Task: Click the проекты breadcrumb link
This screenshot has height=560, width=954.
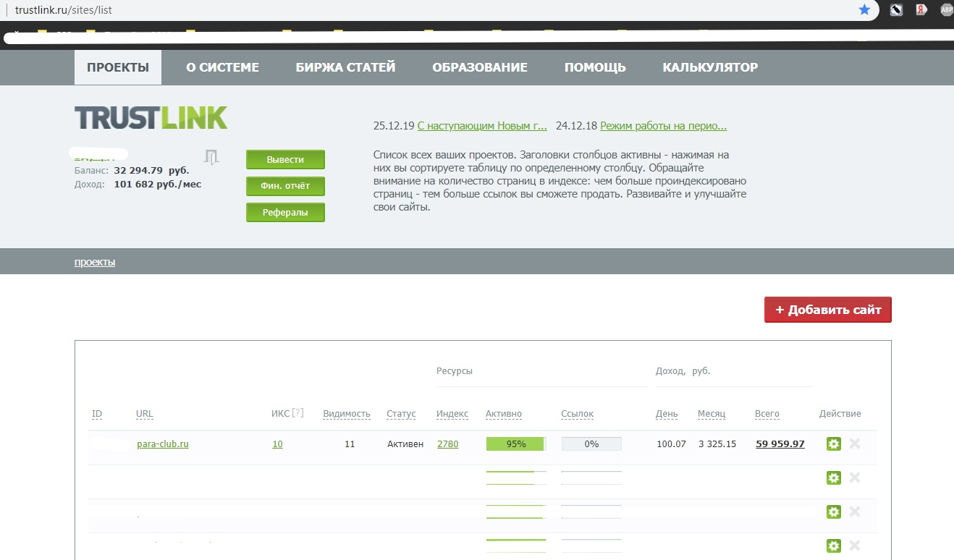Action: pos(95,262)
